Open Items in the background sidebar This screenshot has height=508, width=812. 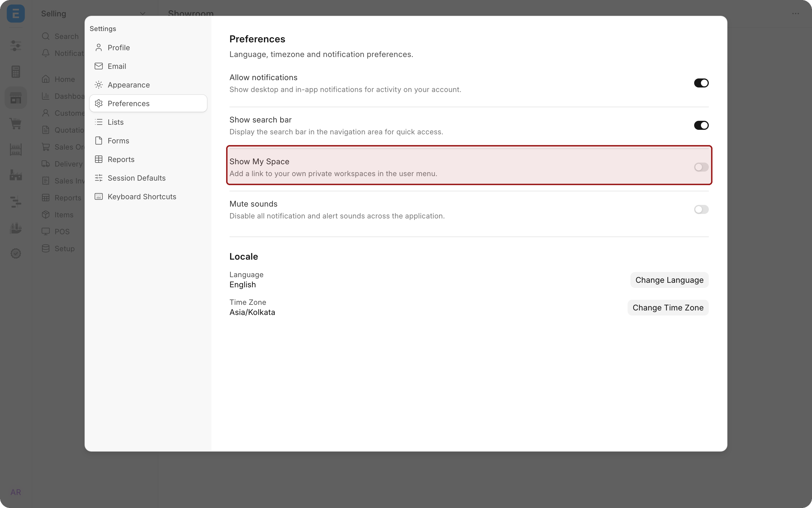tap(58, 215)
